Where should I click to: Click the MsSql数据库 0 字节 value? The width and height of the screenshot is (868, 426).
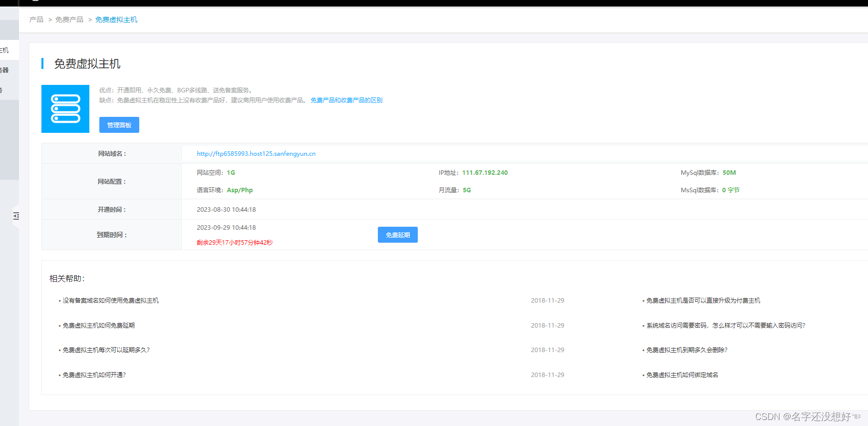(731, 190)
